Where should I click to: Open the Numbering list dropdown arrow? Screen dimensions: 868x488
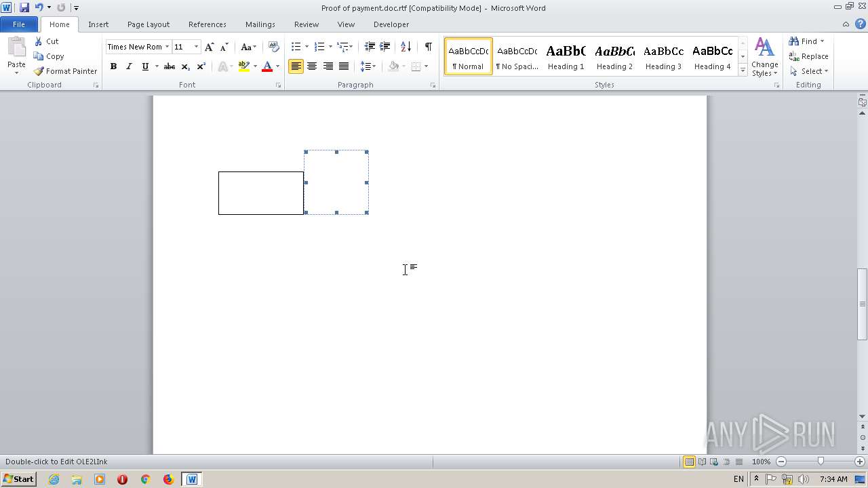(x=330, y=47)
